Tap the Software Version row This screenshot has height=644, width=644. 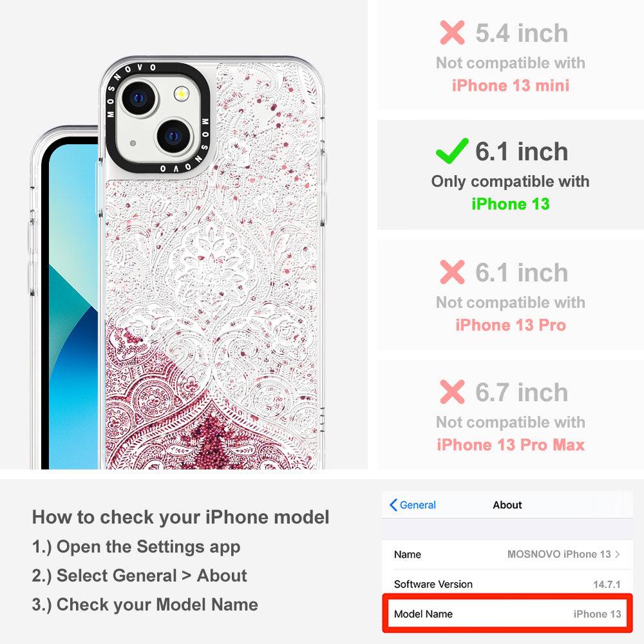coord(507,583)
